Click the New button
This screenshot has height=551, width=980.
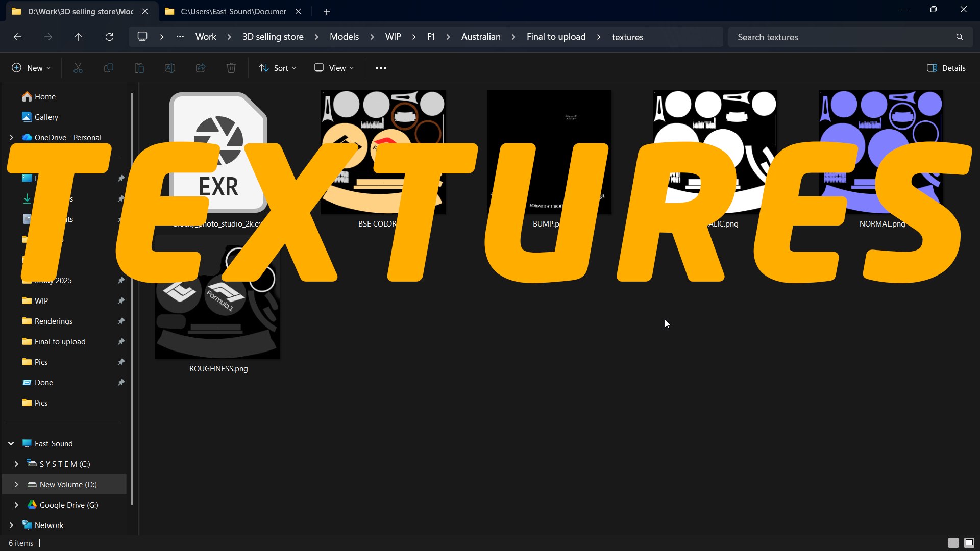click(31, 68)
